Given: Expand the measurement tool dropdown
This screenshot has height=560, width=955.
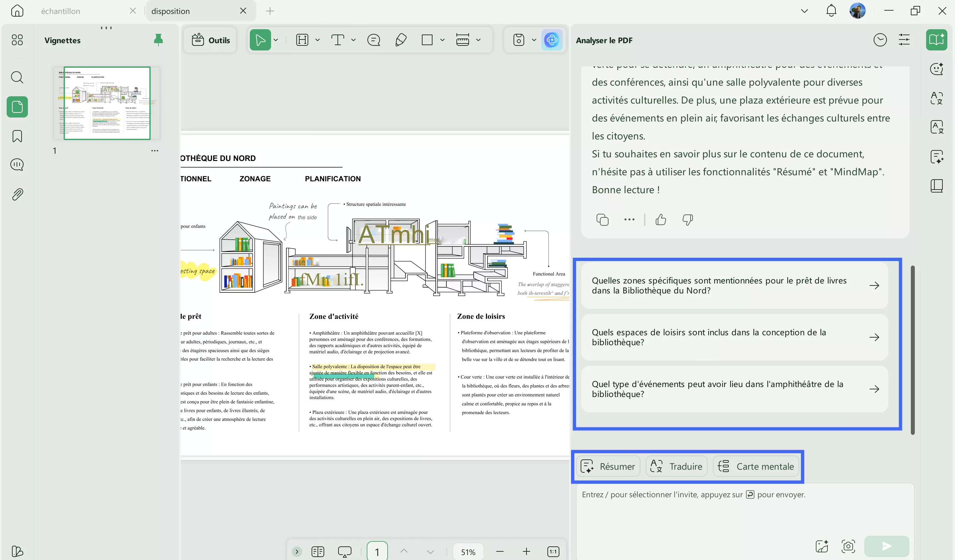Looking at the screenshot, I should (479, 40).
